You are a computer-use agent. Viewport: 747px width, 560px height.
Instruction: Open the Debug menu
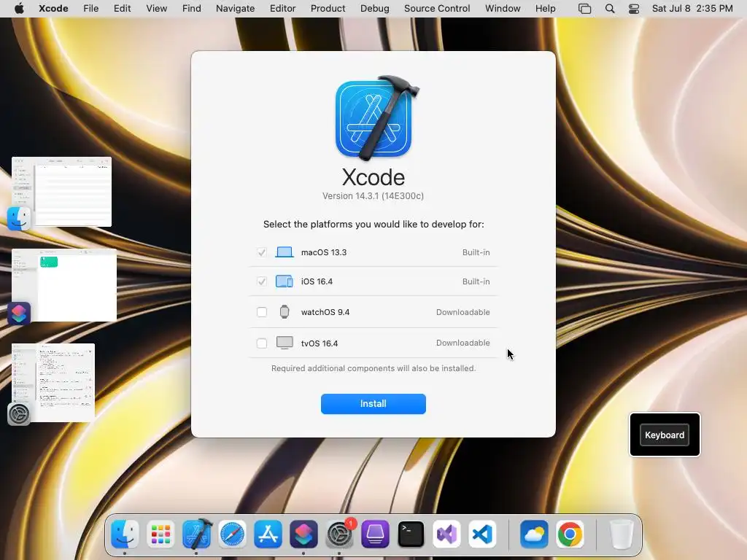point(374,8)
